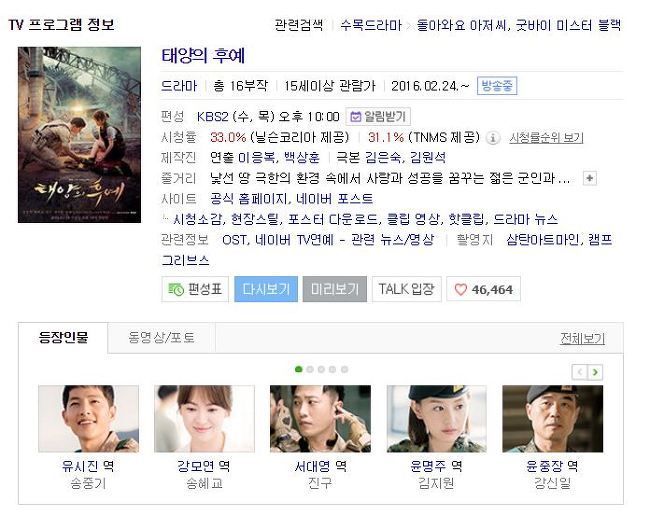The height and width of the screenshot is (515, 650).
Task: Click the 미리보기 preview button
Action: 335,289
